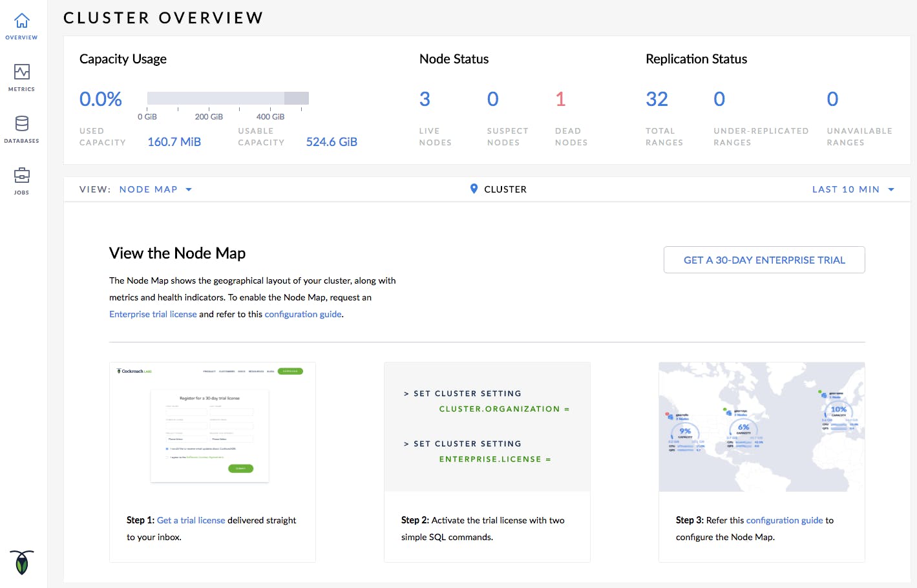Click GET A 30-DAY ENTERPRISE TRIAL
917x588 pixels.
(x=764, y=260)
